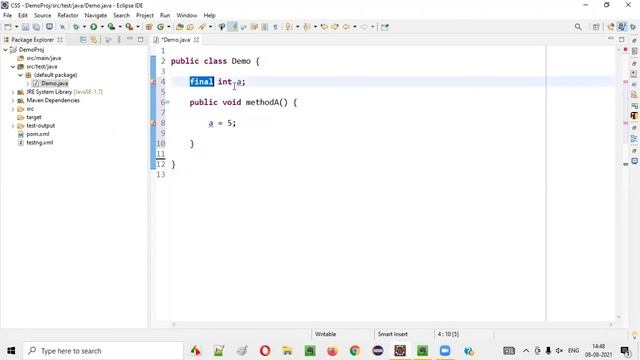Click the taskbar search box
Viewport: 640px width, 360px height.
pyautogui.click(x=103, y=351)
